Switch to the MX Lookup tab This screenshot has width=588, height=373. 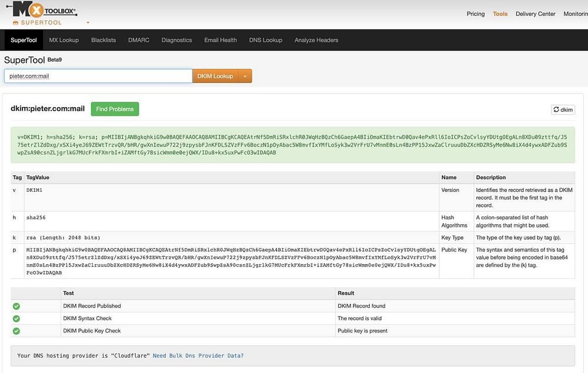click(x=64, y=40)
